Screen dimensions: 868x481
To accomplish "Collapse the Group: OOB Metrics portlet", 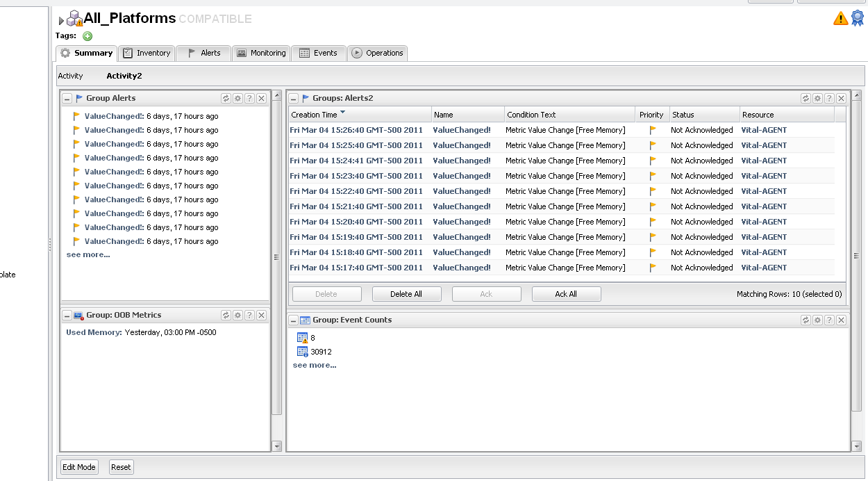I will 67,316.
